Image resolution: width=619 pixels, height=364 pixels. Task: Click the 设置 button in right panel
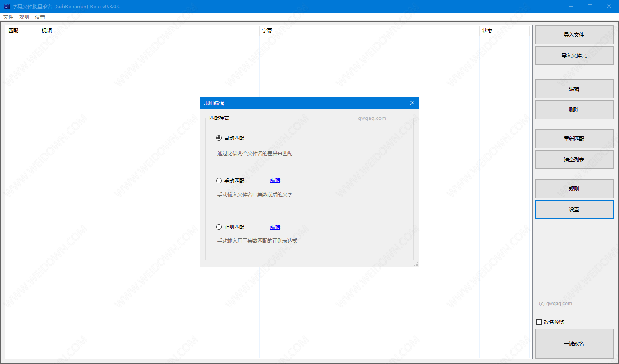click(574, 209)
